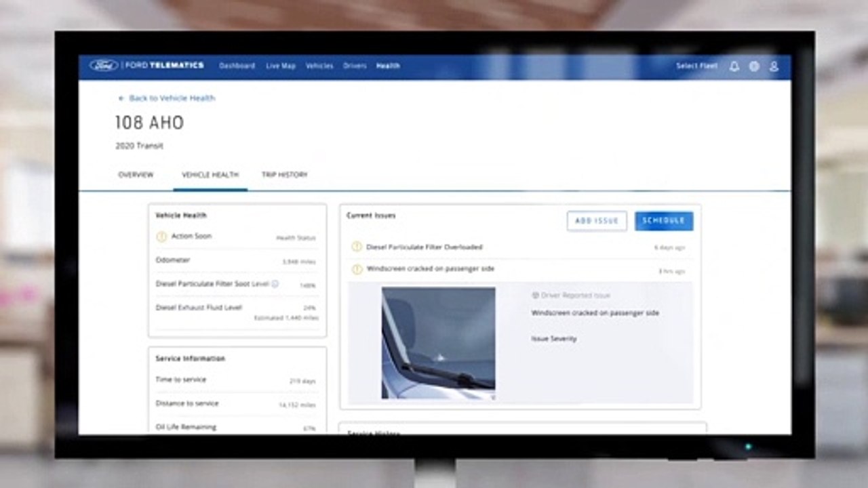868x488 pixels.
Task: Click the Issue Severity label
Action: pyautogui.click(x=554, y=339)
